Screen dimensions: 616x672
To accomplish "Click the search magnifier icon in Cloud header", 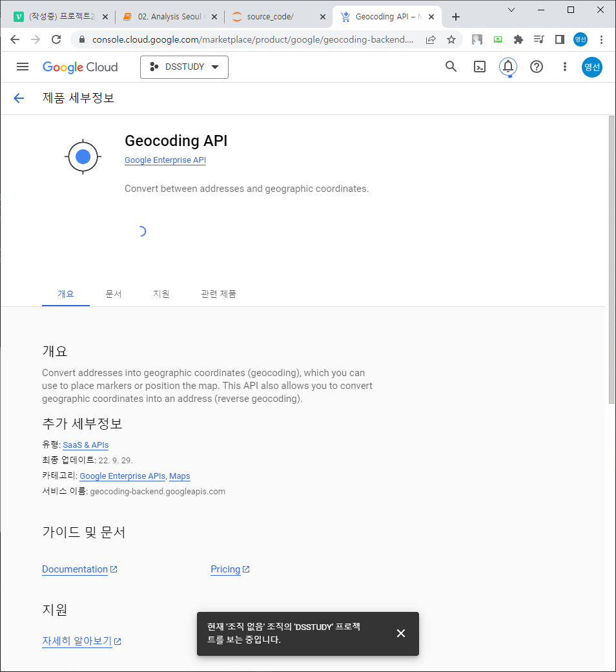I will (451, 67).
